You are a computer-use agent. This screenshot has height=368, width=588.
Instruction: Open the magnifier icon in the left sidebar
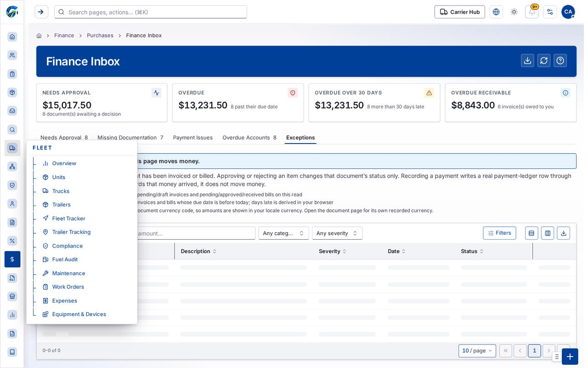(12, 130)
